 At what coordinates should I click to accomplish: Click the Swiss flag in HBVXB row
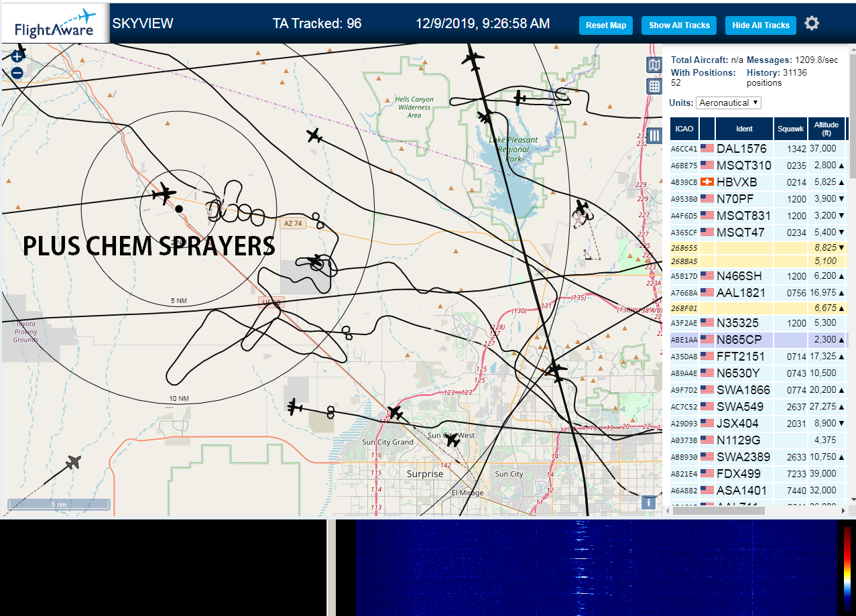(x=707, y=182)
